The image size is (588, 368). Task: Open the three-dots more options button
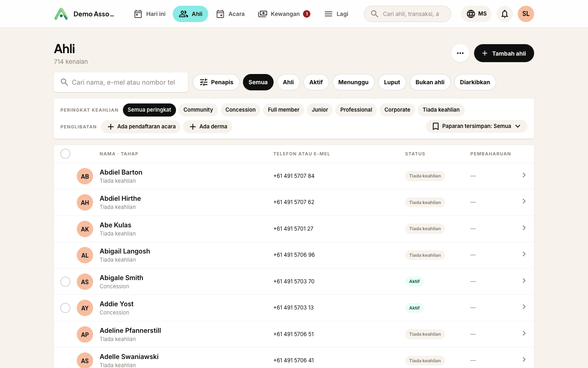coord(460,53)
